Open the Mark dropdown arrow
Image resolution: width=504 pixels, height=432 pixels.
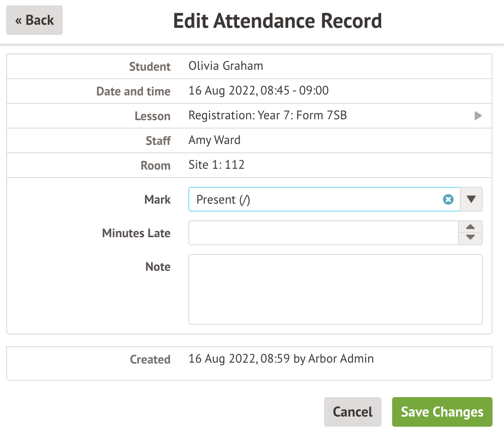pos(471,200)
